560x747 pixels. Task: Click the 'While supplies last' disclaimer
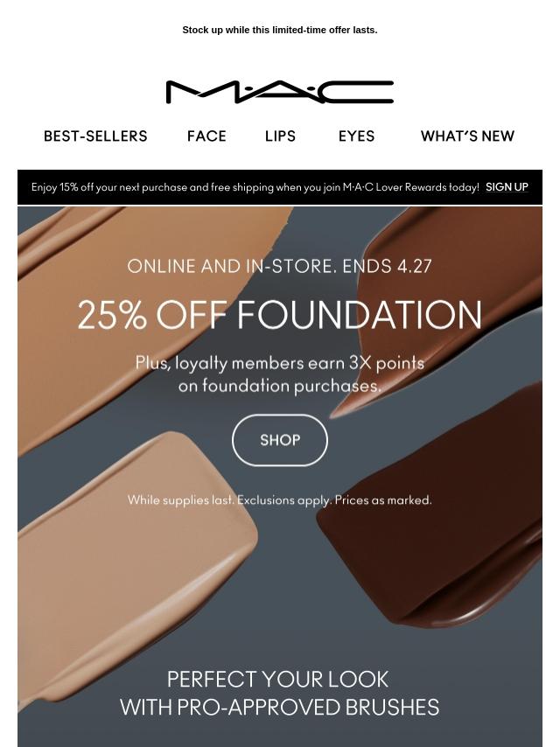(x=280, y=500)
